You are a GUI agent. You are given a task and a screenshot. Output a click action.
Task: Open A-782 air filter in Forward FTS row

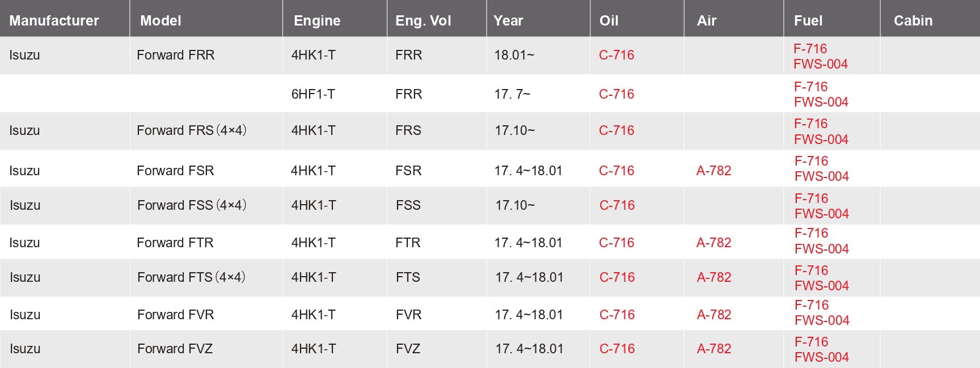pyautogui.click(x=714, y=277)
